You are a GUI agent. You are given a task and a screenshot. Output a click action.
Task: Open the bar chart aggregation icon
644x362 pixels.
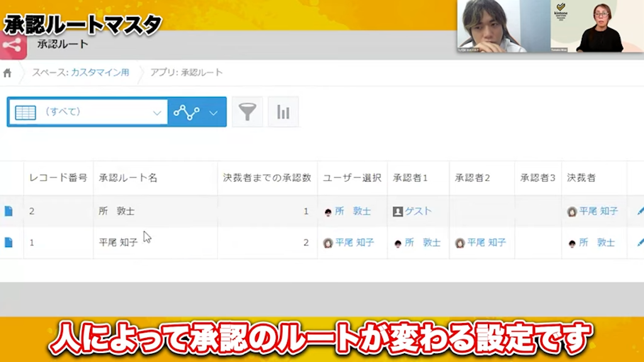click(x=283, y=112)
